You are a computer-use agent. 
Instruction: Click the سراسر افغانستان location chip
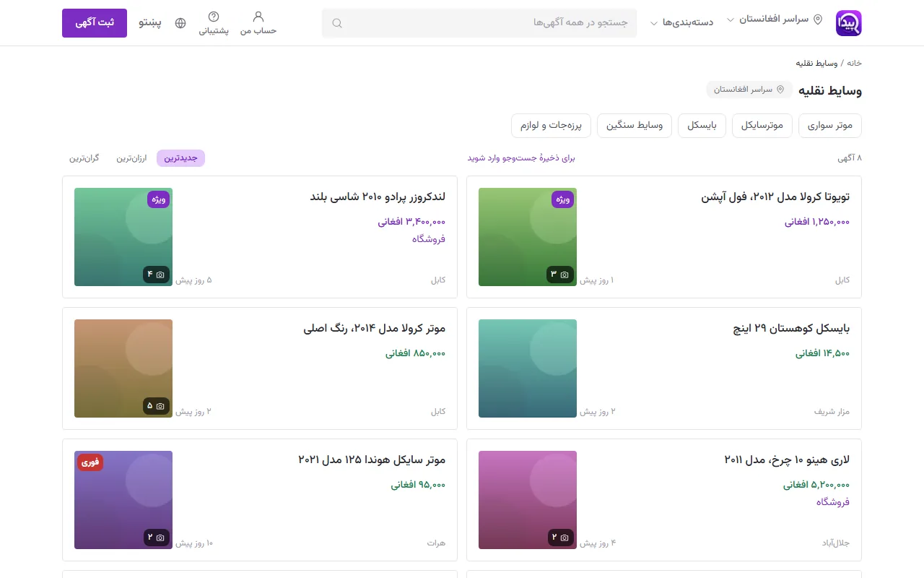point(749,90)
